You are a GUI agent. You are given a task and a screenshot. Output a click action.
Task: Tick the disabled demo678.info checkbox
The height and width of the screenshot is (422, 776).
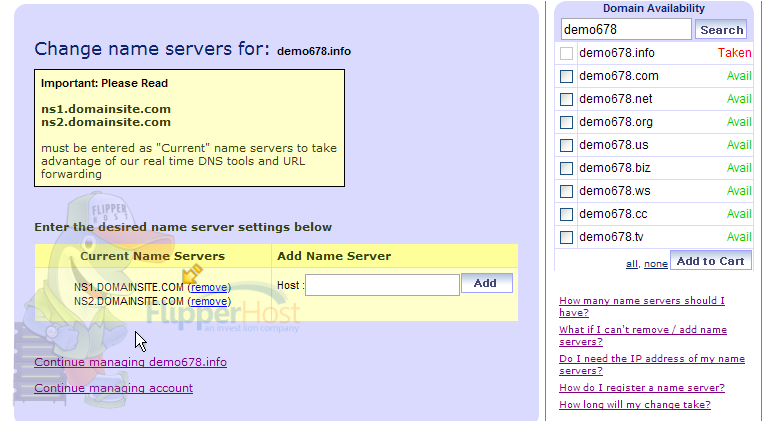[566, 53]
